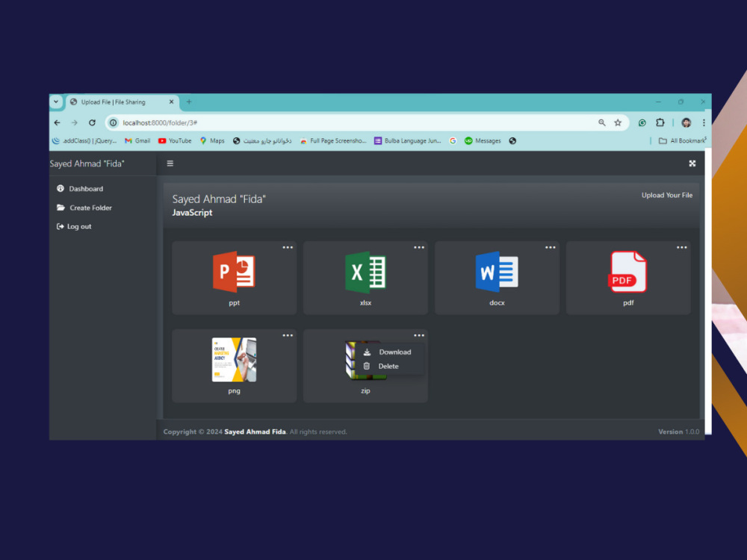The width and height of the screenshot is (747, 560).
Task: Close the Upload File tab
Action: point(172,102)
